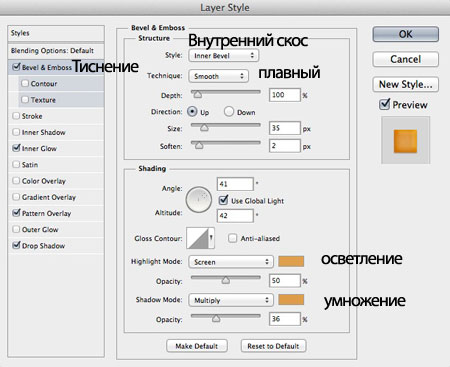Enable the Anti-aliased checkbox
450x367 pixels.
coord(232,238)
